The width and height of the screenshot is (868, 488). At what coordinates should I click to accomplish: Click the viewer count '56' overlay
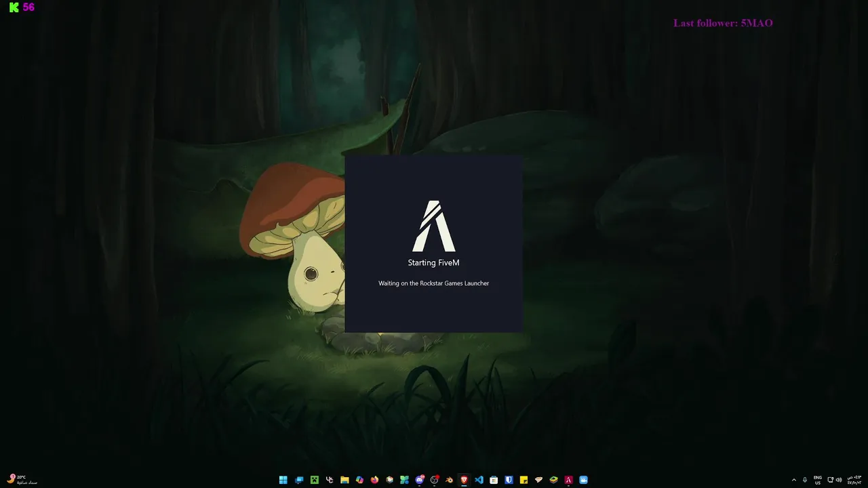point(28,7)
